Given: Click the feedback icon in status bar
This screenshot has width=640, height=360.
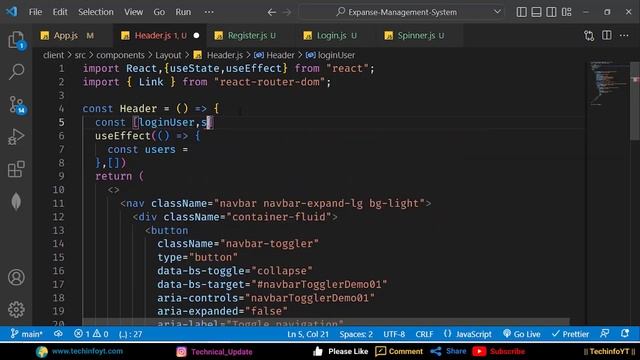Looking at the screenshot, I should coord(605,334).
